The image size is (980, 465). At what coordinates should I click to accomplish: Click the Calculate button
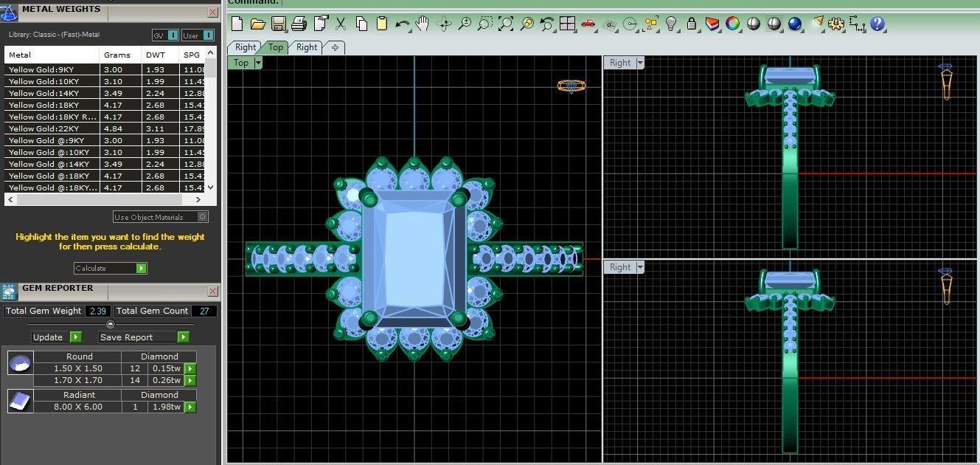[111, 268]
